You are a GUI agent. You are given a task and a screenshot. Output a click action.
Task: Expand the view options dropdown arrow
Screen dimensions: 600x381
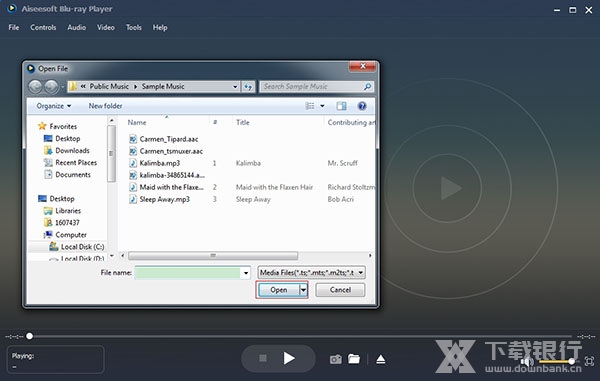pyautogui.click(x=322, y=106)
